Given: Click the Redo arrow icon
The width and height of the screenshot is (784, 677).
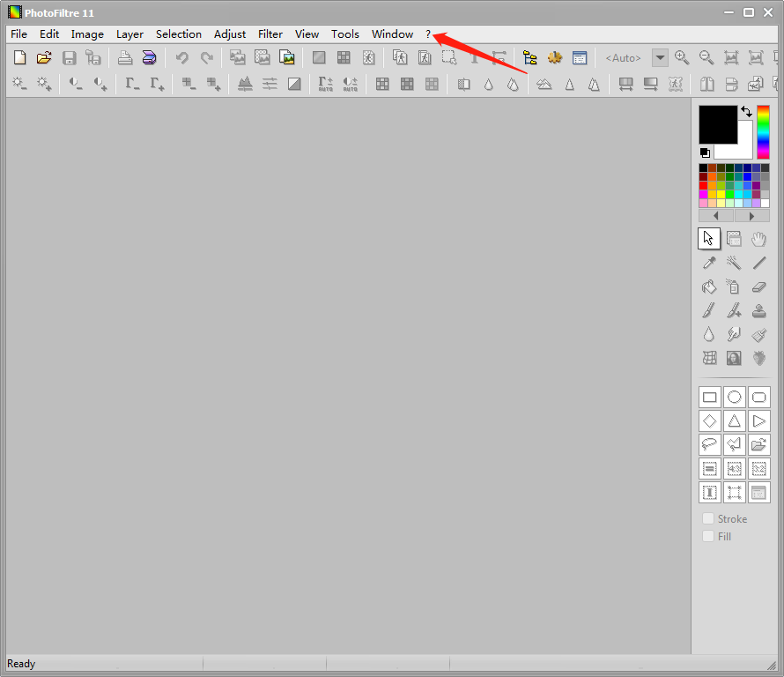Looking at the screenshot, I should click(206, 57).
